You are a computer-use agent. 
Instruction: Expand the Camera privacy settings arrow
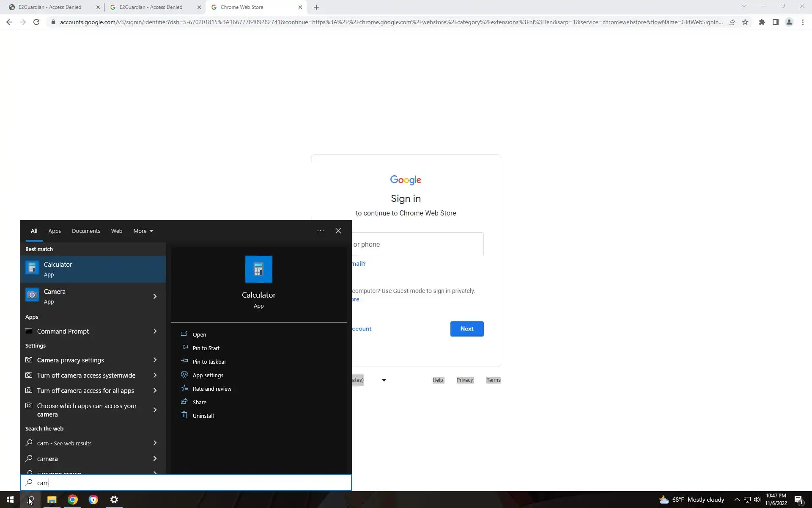coord(155,360)
